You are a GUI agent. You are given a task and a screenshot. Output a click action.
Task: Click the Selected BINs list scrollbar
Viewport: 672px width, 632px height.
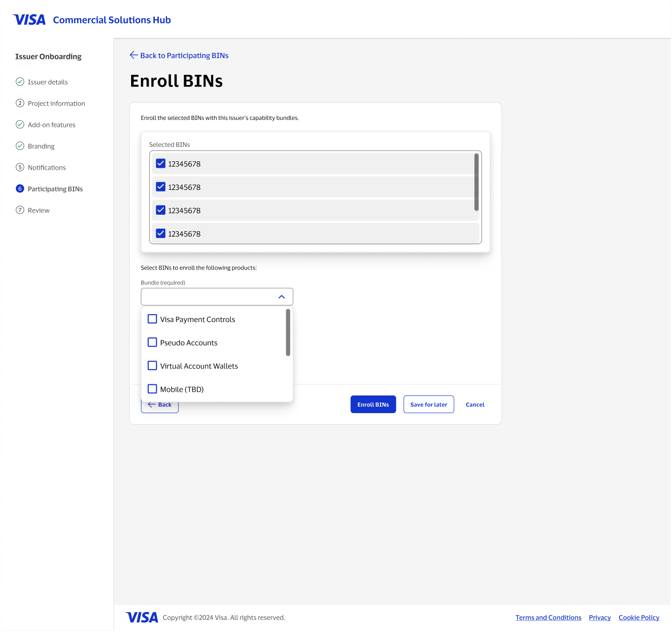tap(476, 182)
